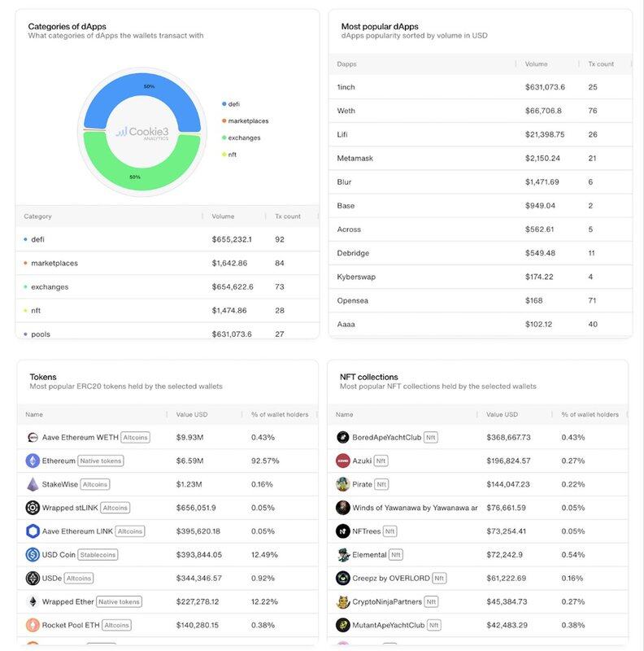
Task: Select the Opensea dApp row
Action: [481, 300]
